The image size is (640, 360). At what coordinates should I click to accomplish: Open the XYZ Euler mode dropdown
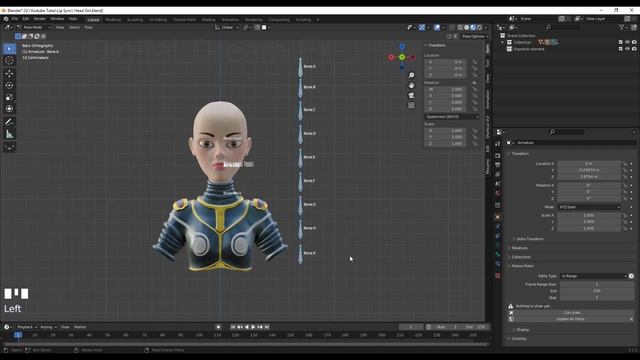[x=589, y=207]
